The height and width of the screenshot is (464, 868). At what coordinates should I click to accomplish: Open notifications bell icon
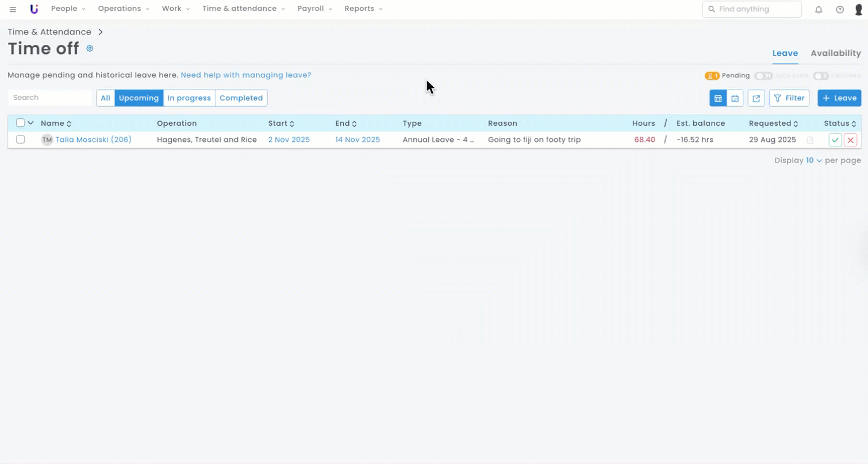tap(819, 9)
